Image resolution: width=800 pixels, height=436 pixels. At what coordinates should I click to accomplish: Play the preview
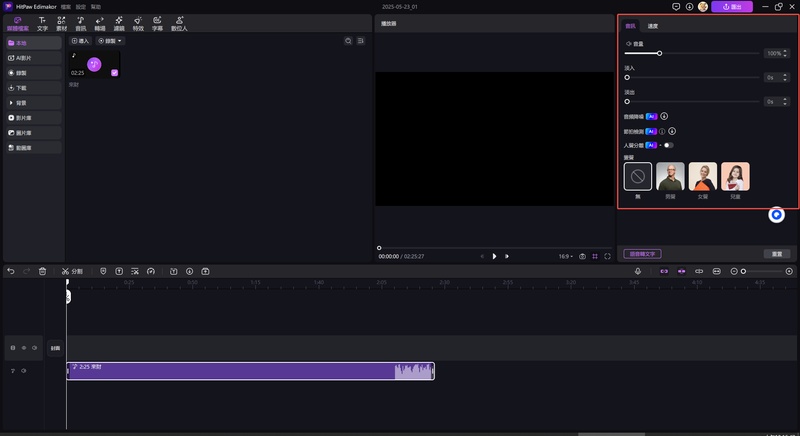click(x=494, y=256)
